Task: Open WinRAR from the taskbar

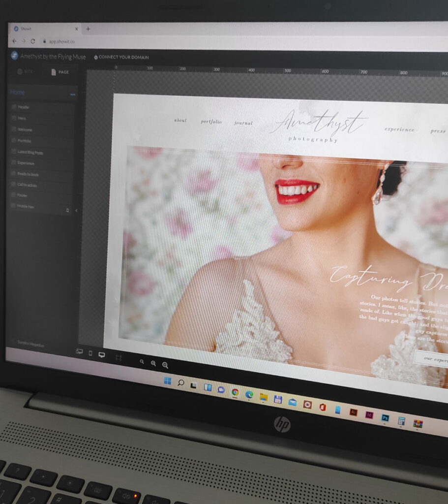Action: 418,424
